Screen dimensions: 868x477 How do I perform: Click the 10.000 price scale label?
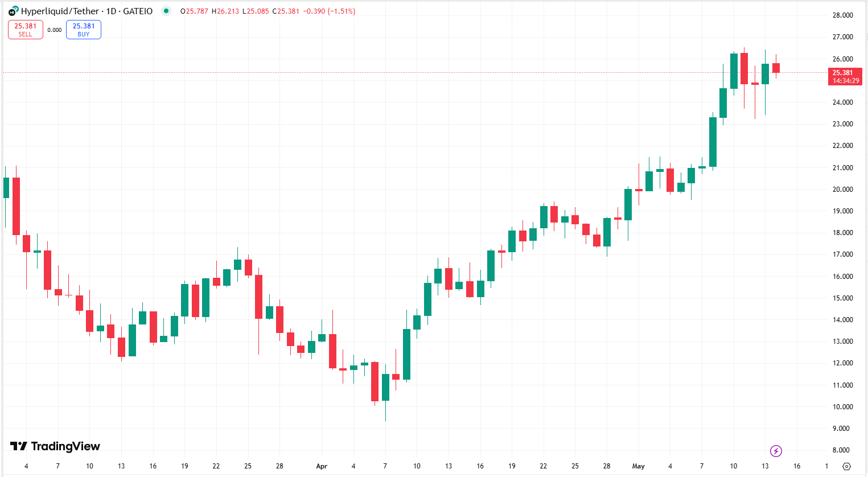[842, 407]
